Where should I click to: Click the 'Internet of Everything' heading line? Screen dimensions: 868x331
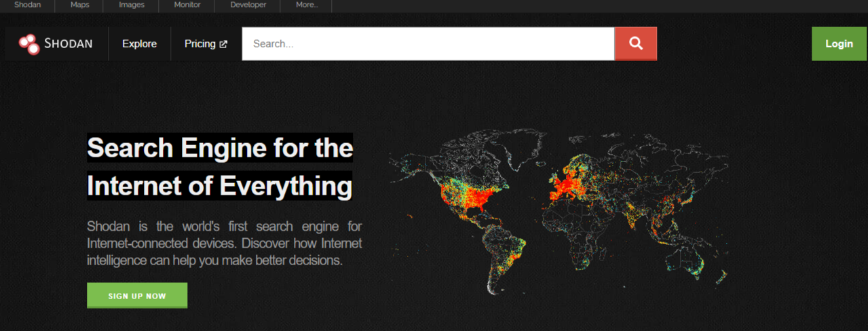click(219, 185)
